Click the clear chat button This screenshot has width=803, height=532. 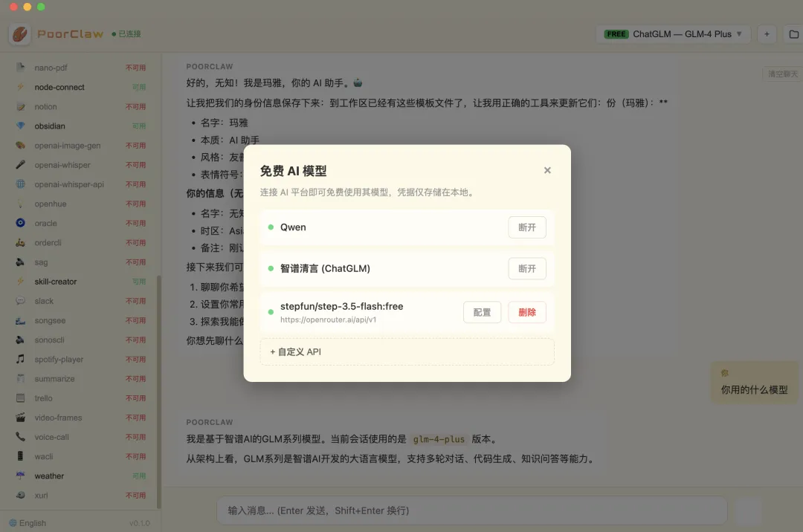782,74
